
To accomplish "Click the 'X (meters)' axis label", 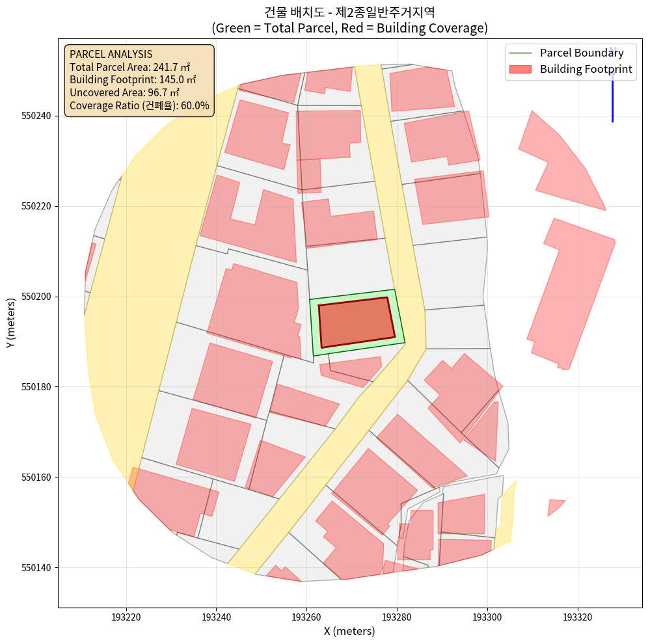I will point(349,631).
